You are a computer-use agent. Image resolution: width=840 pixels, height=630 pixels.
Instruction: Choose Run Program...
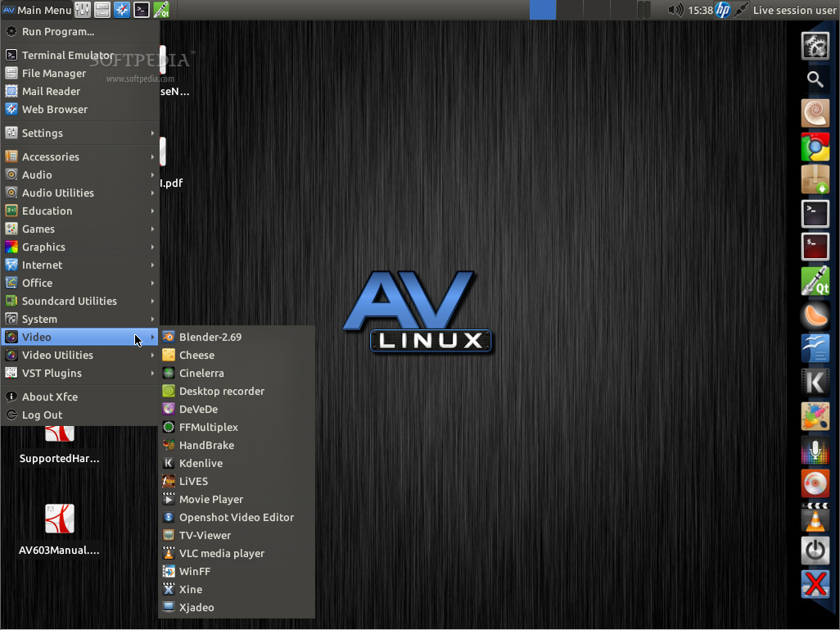pos(80,32)
